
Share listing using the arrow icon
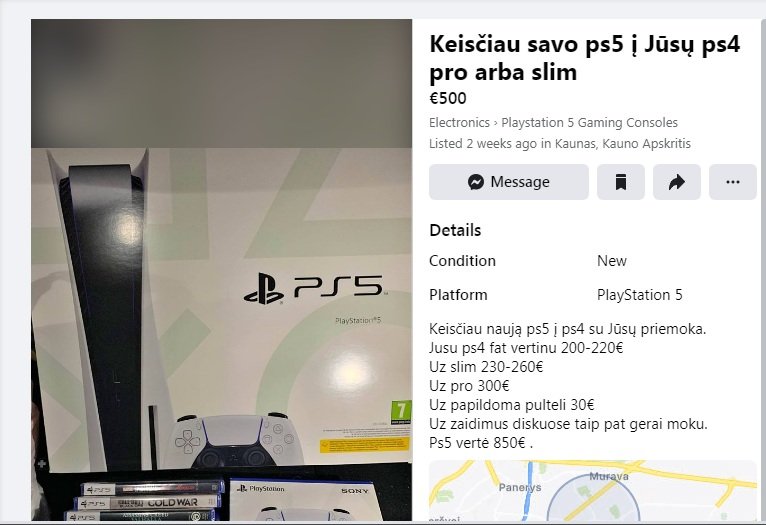coord(677,182)
